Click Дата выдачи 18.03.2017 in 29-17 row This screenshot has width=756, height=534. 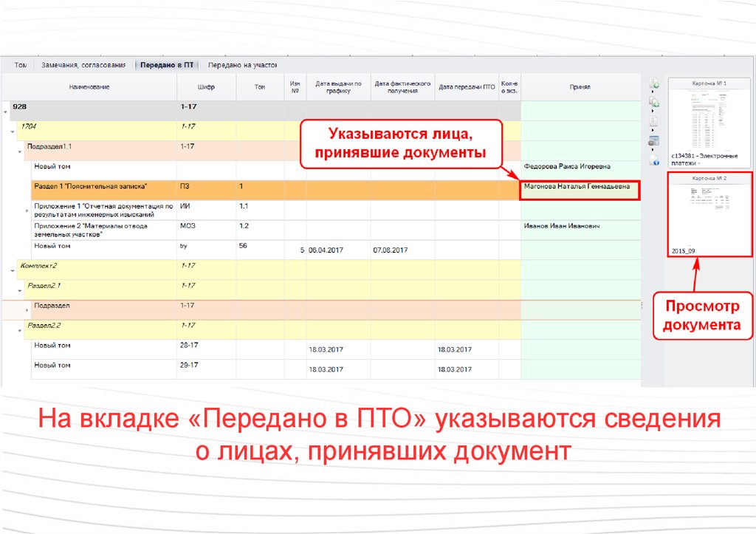(x=338, y=369)
